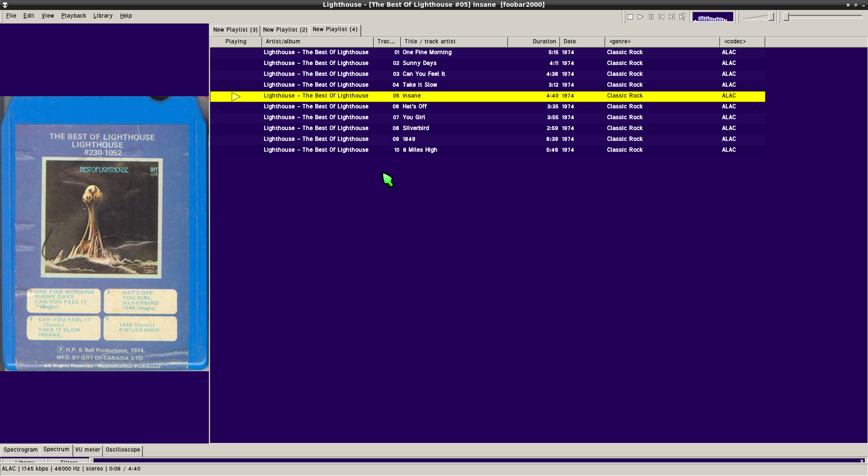Viewport: 868px width, 476px height.
Task: Click the spectrum visualization in toolbar
Action: tap(713, 17)
